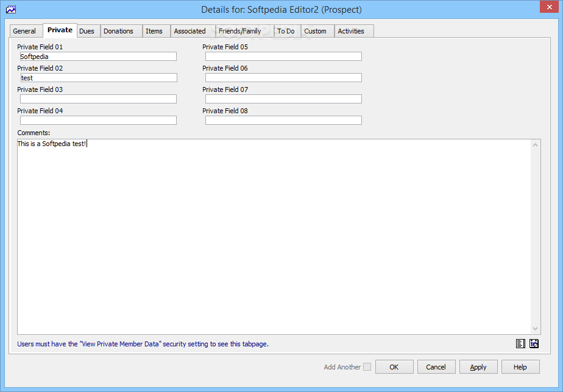Confirm with the OK button
The image size is (563, 392).
tap(394, 367)
